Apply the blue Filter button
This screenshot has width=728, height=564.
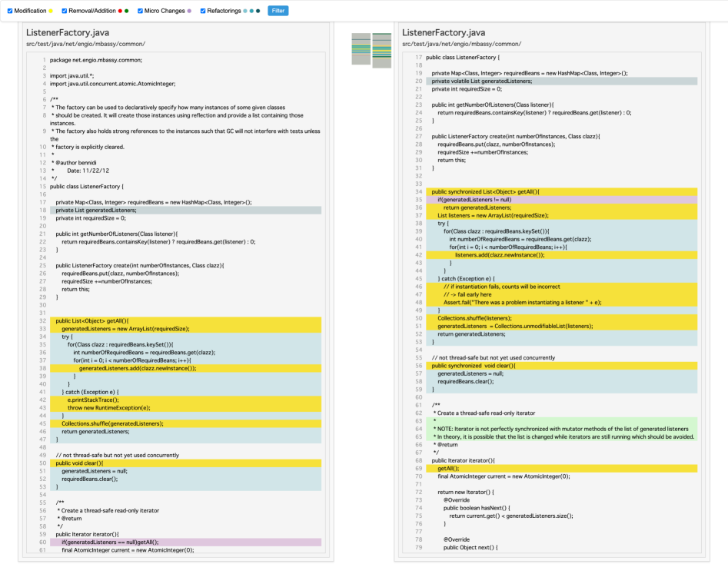[x=278, y=11]
